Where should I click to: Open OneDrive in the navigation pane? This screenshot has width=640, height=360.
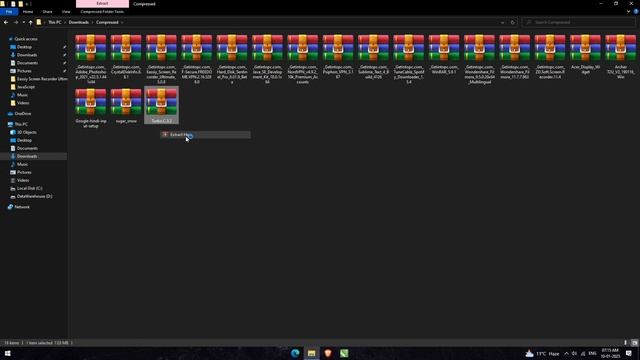coord(22,114)
